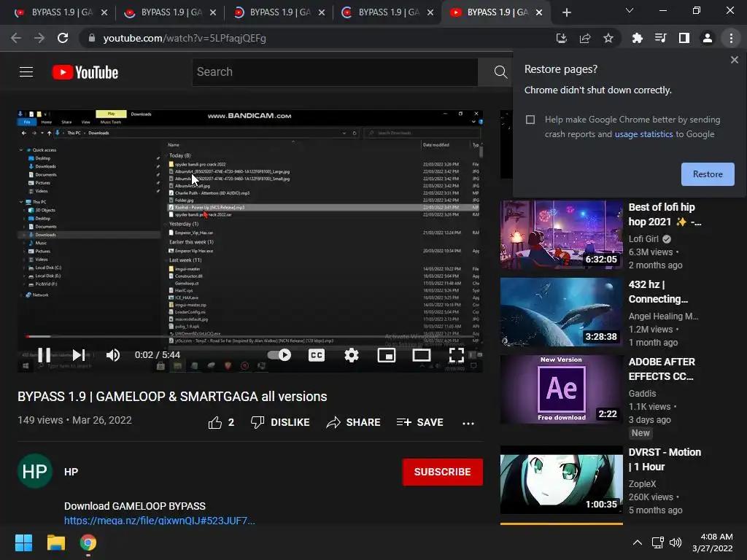Open Chrome profile menu

tap(708, 38)
